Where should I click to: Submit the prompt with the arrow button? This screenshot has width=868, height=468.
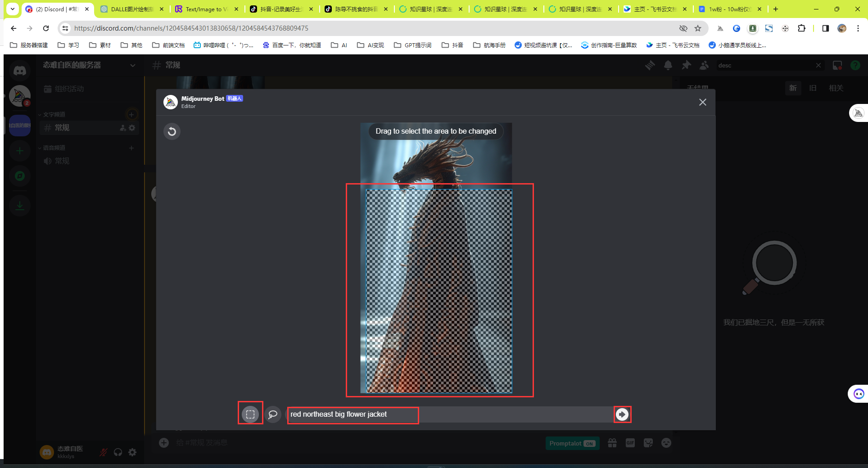(622, 414)
